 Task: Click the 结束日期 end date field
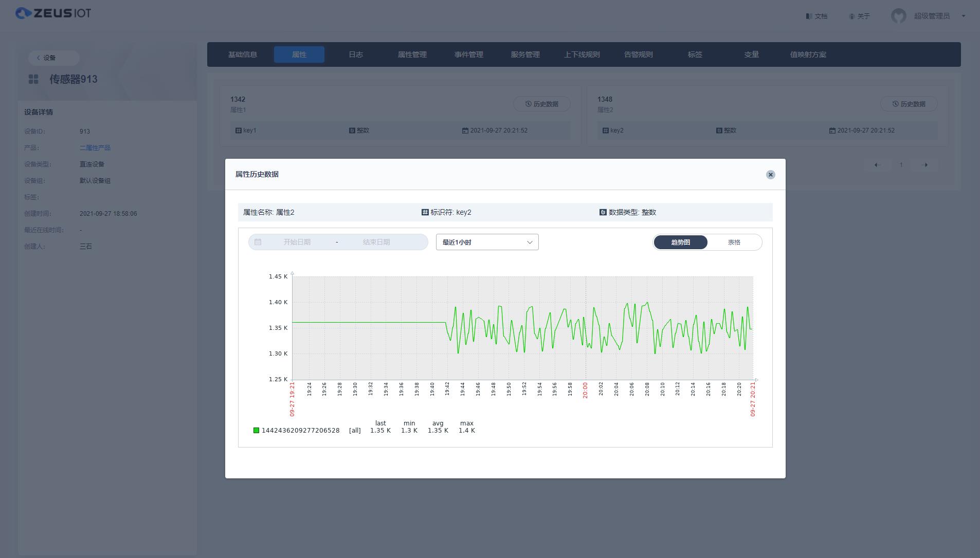(376, 242)
